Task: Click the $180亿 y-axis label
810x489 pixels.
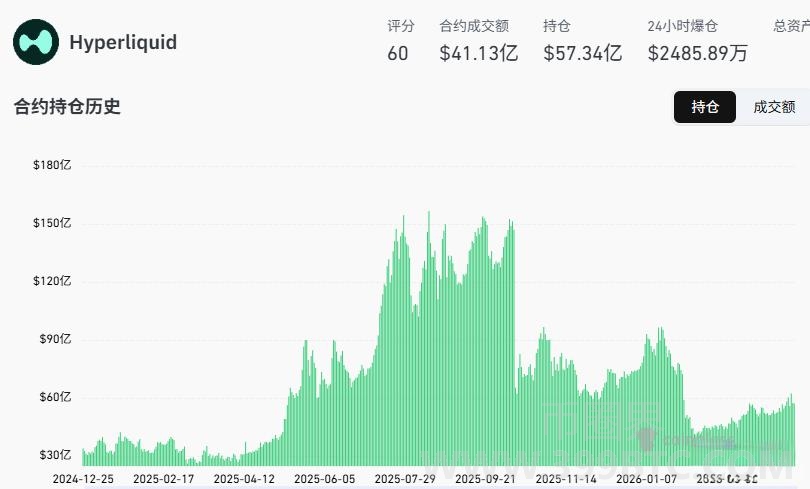Action: pos(52,165)
